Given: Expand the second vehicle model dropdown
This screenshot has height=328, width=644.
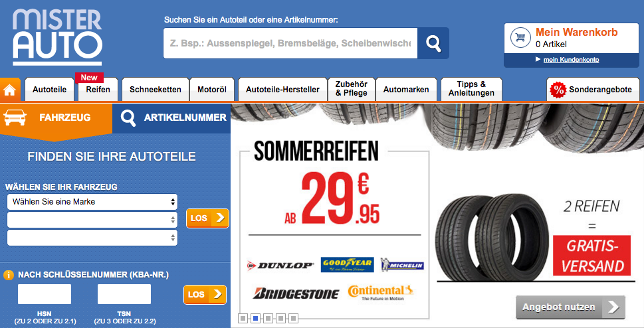Looking at the screenshot, I should click(x=92, y=220).
